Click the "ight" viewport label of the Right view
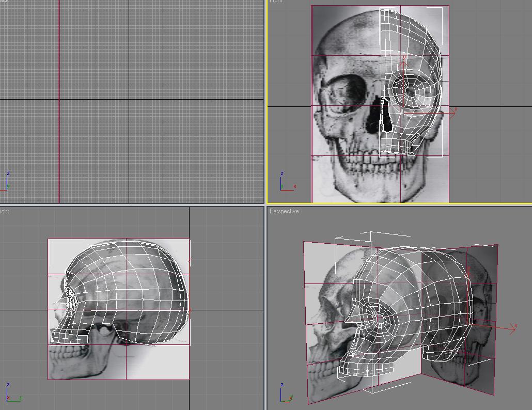The height and width of the screenshot is (410, 532). 5,211
